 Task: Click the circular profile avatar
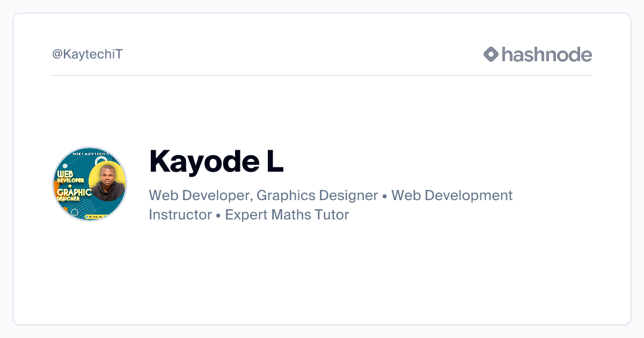coord(90,184)
